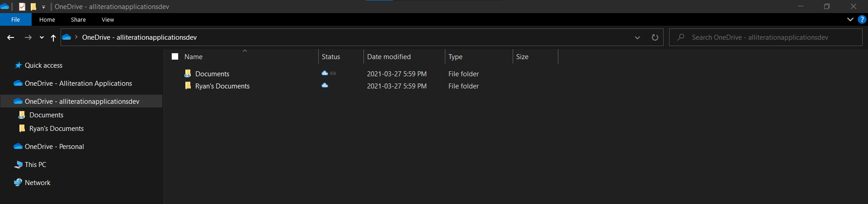Switch to the Home ribbon tab

click(47, 19)
